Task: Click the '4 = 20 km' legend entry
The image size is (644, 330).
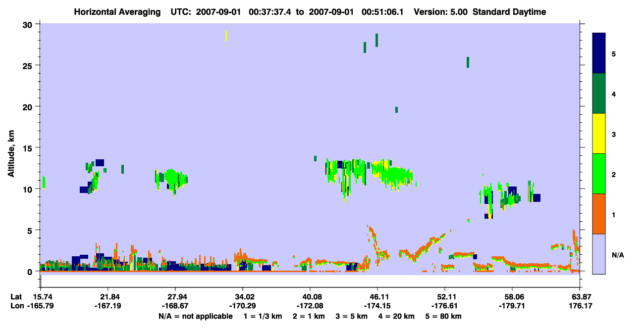Action: click(x=397, y=316)
